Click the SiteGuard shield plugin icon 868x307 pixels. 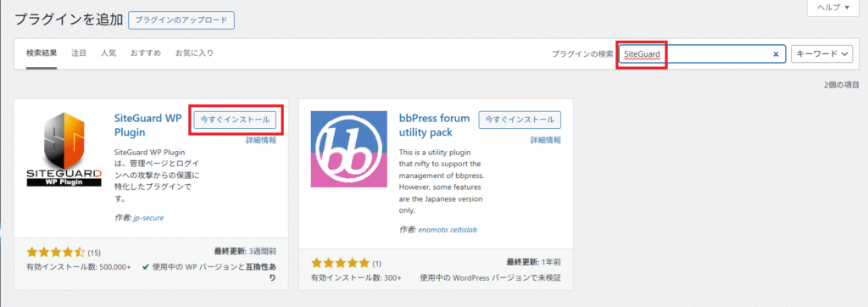64,149
